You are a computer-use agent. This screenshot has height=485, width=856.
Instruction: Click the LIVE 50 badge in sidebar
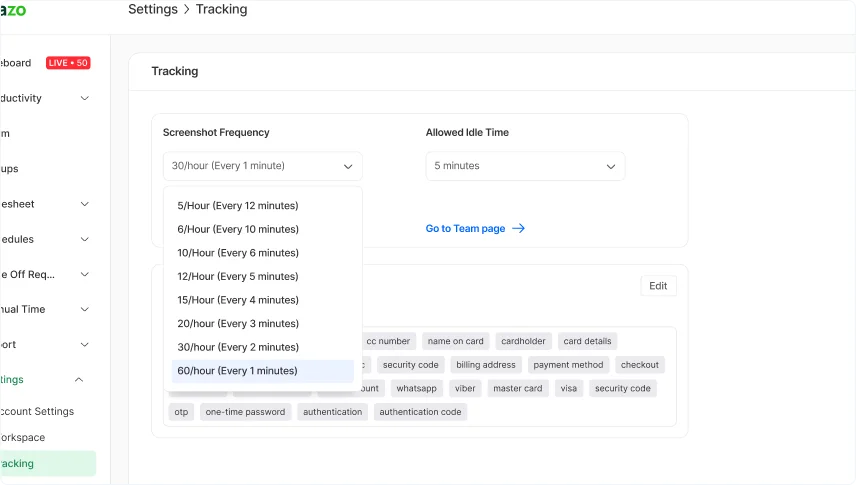(67, 63)
